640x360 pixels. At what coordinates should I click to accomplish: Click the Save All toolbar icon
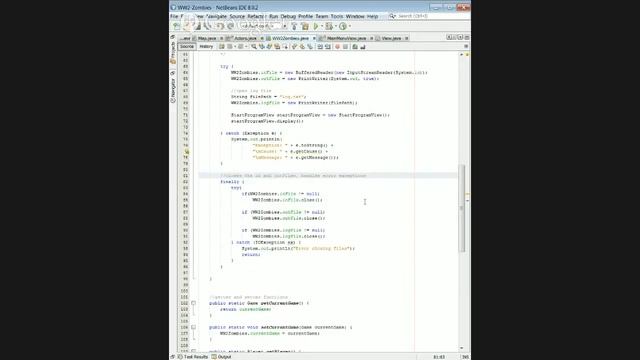pos(207,26)
